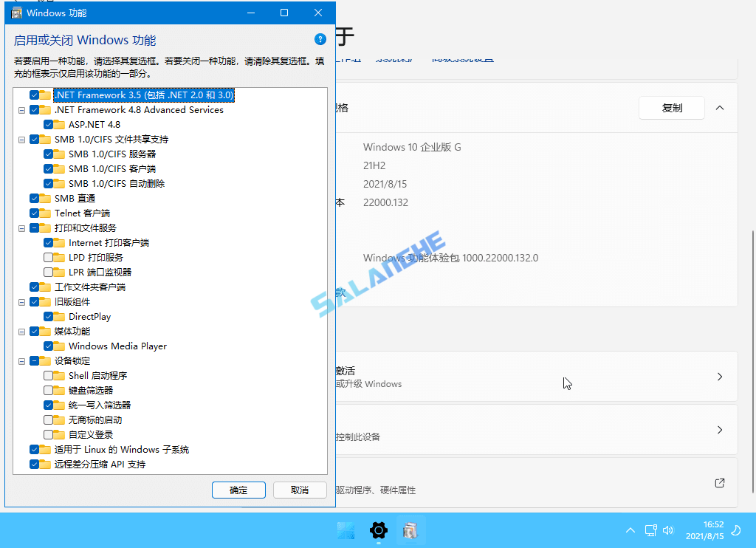Click Windows 功能体验包 1000.22000.132.0 text
Image resolution: width=756 pixels, height=548 pixels.
click(451, 258)
